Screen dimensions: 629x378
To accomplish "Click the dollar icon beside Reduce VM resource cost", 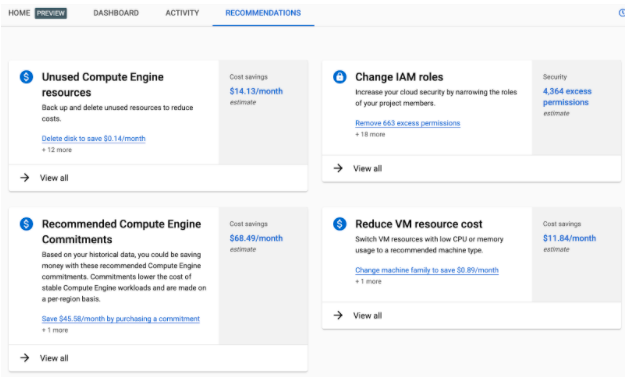I will click(x=340, y=224).
